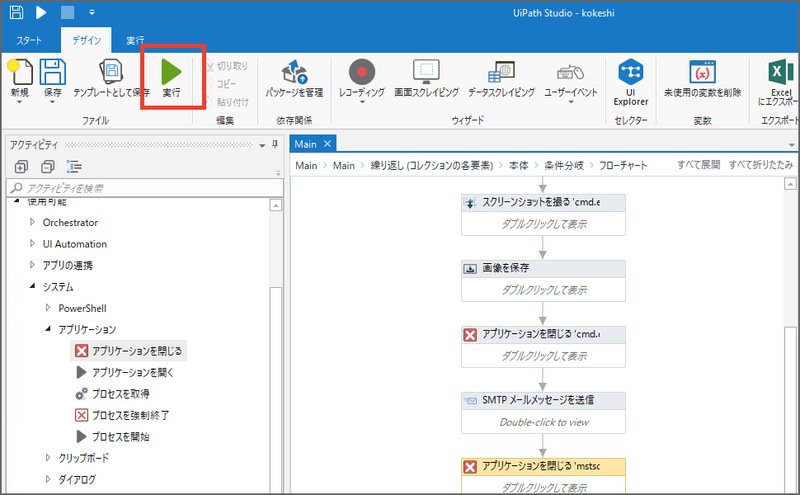Expand the ダイアログ tree node

pyautogui.click(x=48, y=479)
